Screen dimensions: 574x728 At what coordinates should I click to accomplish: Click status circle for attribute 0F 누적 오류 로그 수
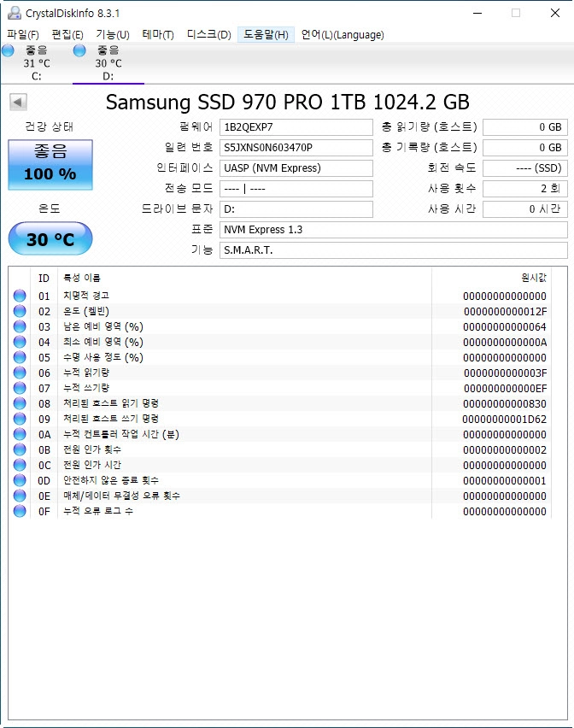20,511
